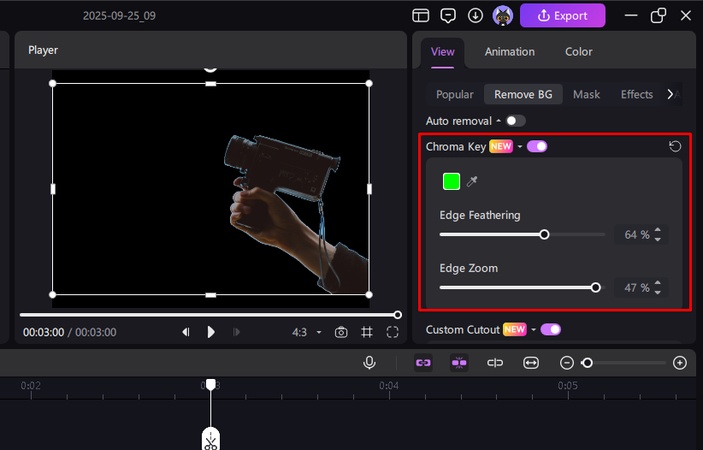The width and height of the screenshot is (703, 450).
Task: Open the 4:3 aspect ratio dropdown
Action: click(x=306, y=332)
